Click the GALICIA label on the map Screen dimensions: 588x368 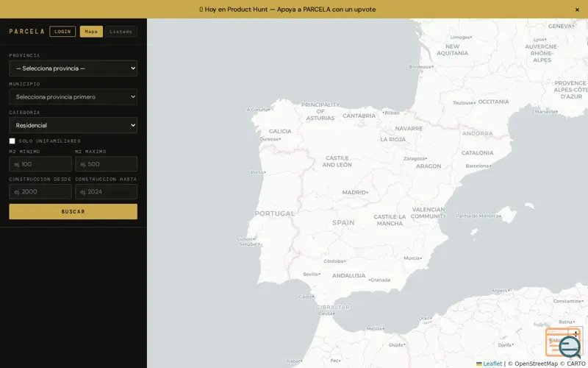pyautogui.click(x=280, y=131)
